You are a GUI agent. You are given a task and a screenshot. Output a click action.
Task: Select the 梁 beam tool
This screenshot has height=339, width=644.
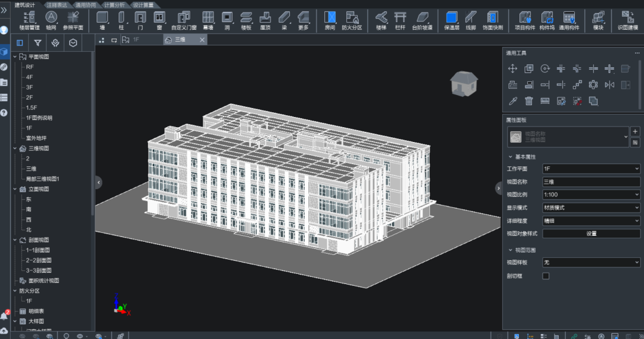tap(284, 20)
